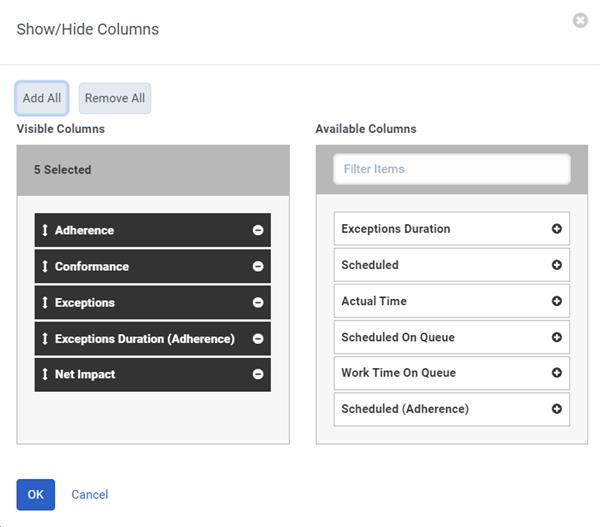Grab the Exceptions reorder handle icon
Viewport: 600px width, 527px height.
click(45, 302)
